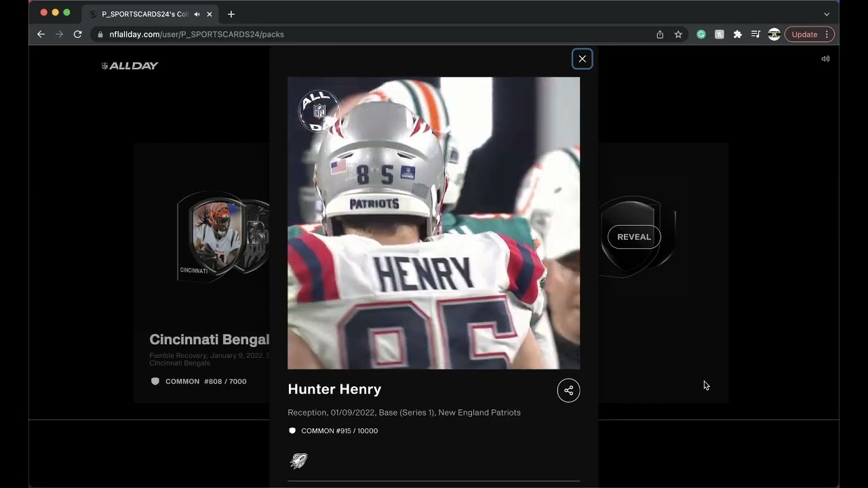Open the Extensions puzzle menu
The image size is (868, 488).
(x=738, y=35)
